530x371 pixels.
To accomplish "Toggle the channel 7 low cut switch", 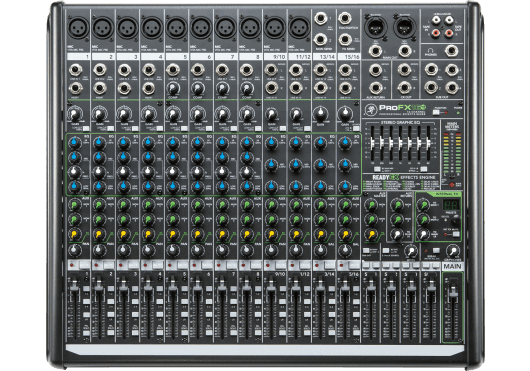I will (233, 128).
